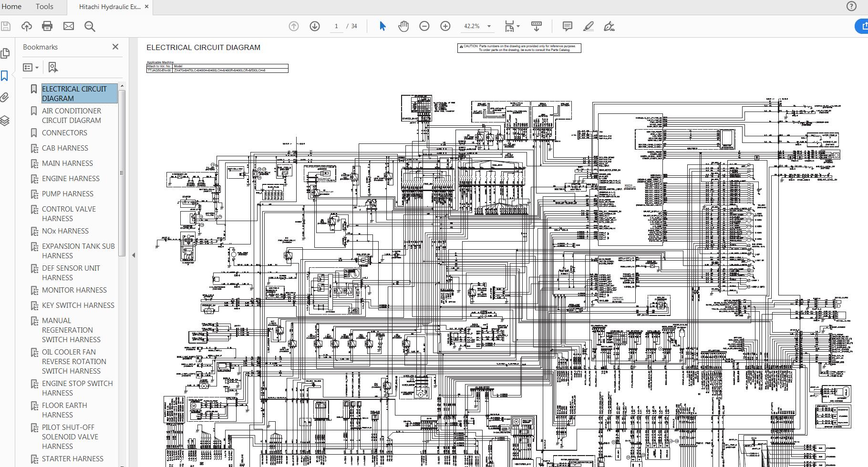
Task: Select PILOT SHUT-OFF SOLENOID VALVE HARNESS bookmark
Action: click(70, 437)
